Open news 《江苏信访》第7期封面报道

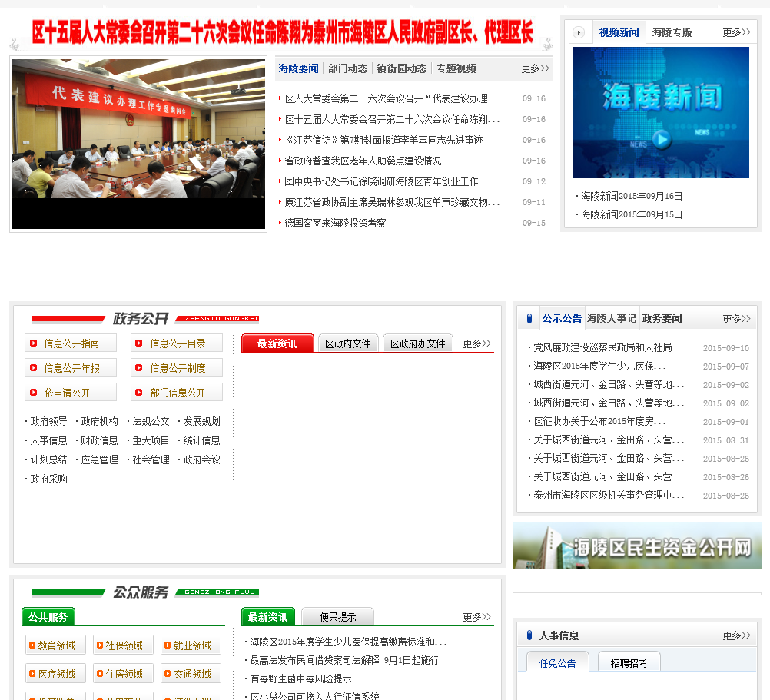coord(383,140)
